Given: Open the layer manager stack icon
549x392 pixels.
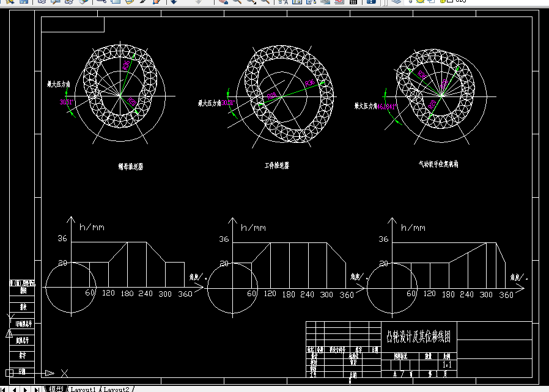Looking at the screenshot, I should click(x=396, y=1).
